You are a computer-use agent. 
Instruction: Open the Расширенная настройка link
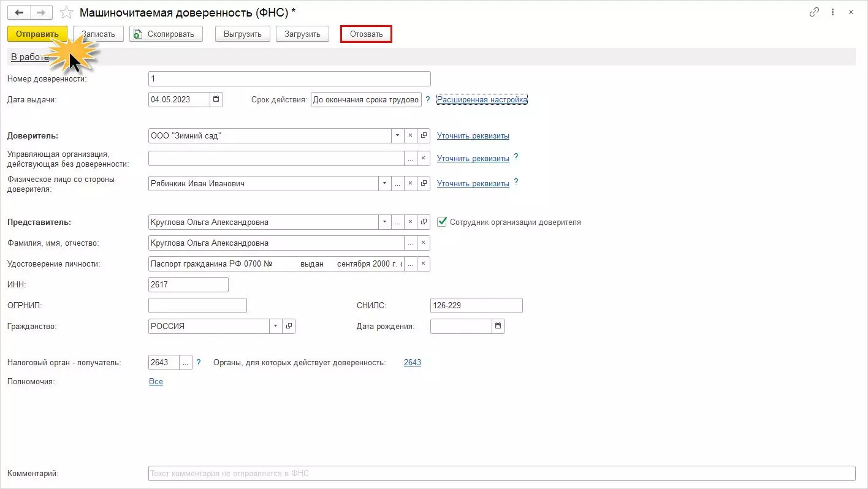tap(482, 99)
